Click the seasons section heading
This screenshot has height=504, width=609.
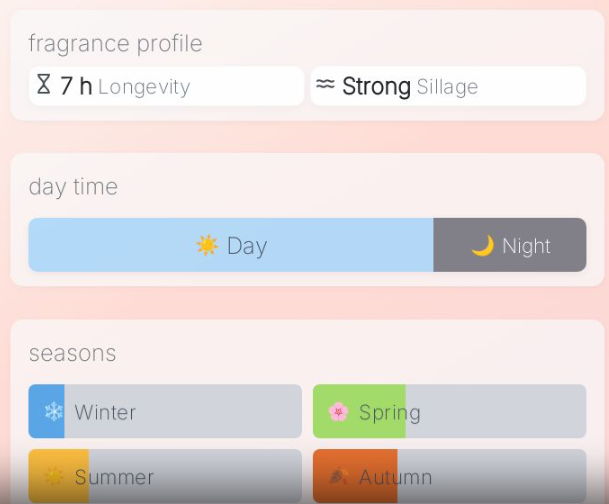[x=72, y=353]
